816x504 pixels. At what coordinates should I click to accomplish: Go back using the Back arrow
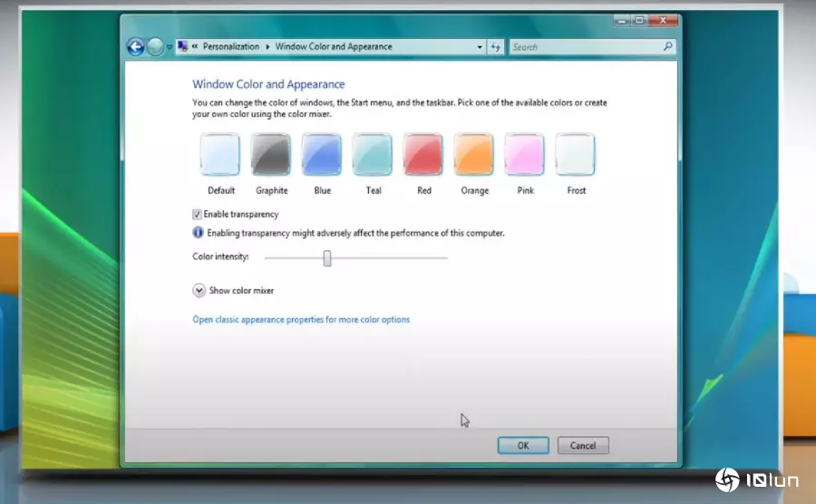coord(136,47)
